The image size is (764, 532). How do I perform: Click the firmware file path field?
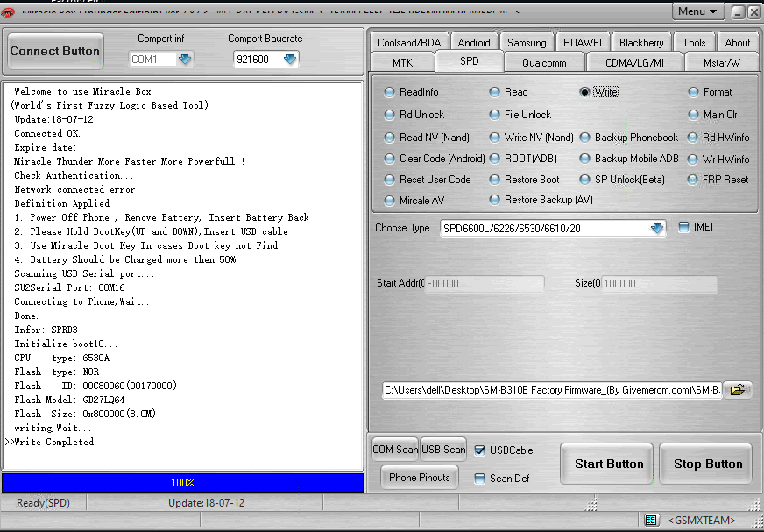coord(552,390)
